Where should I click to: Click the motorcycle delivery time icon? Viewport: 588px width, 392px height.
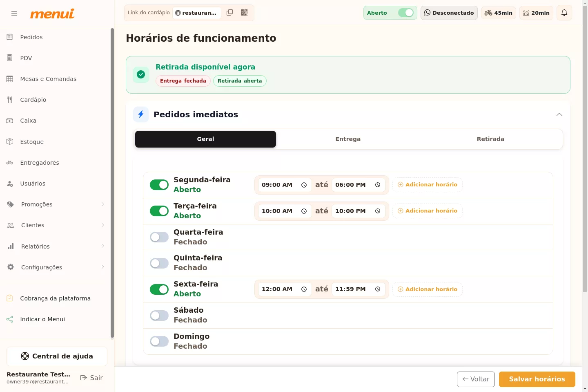[488, 13]
